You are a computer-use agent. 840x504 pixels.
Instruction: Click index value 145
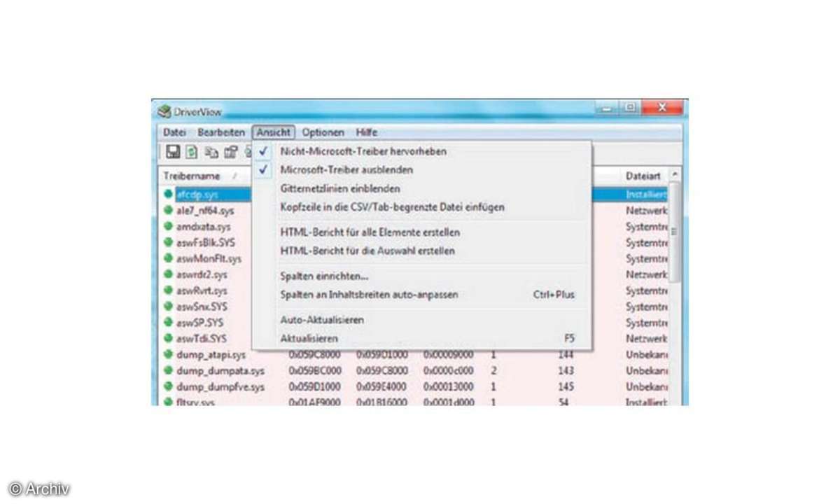click(x=566, y=386)
